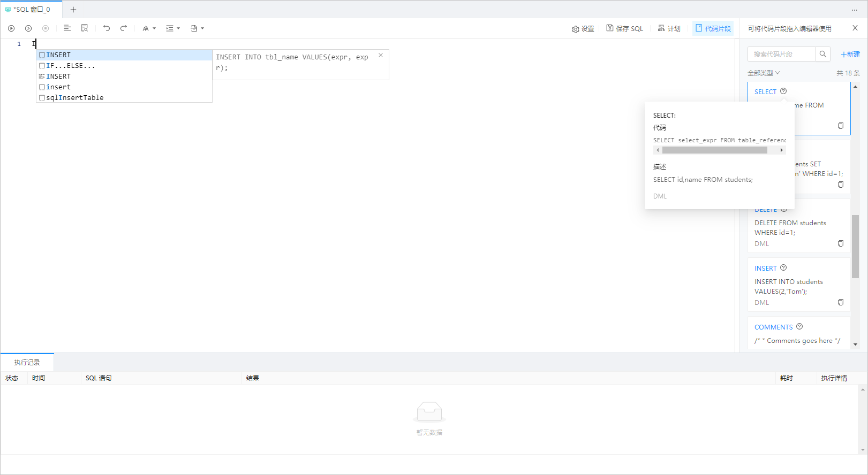Open help for the COMMENTS snippet

pyautogui.click(x=799, y=326)
